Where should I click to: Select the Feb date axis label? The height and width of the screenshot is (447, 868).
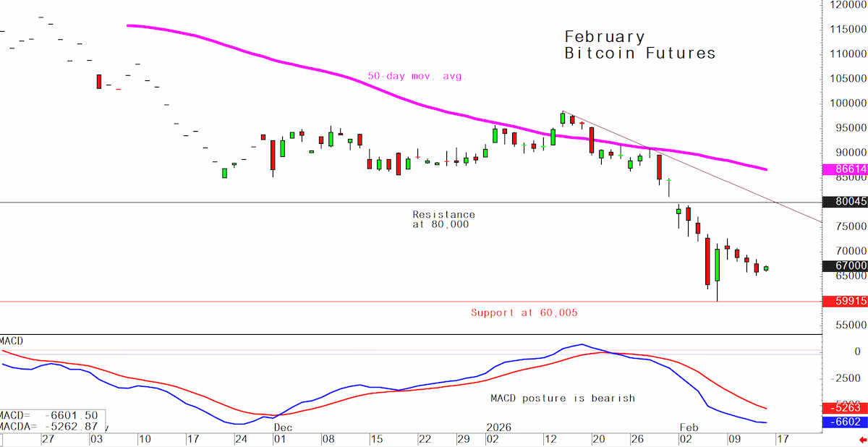(689, 427)
